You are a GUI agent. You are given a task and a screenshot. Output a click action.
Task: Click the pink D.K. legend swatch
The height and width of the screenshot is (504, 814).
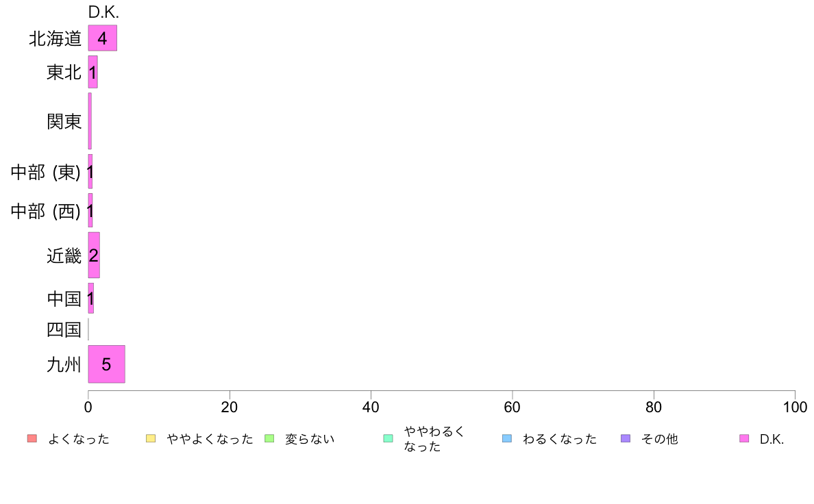[x=744, y=438]
